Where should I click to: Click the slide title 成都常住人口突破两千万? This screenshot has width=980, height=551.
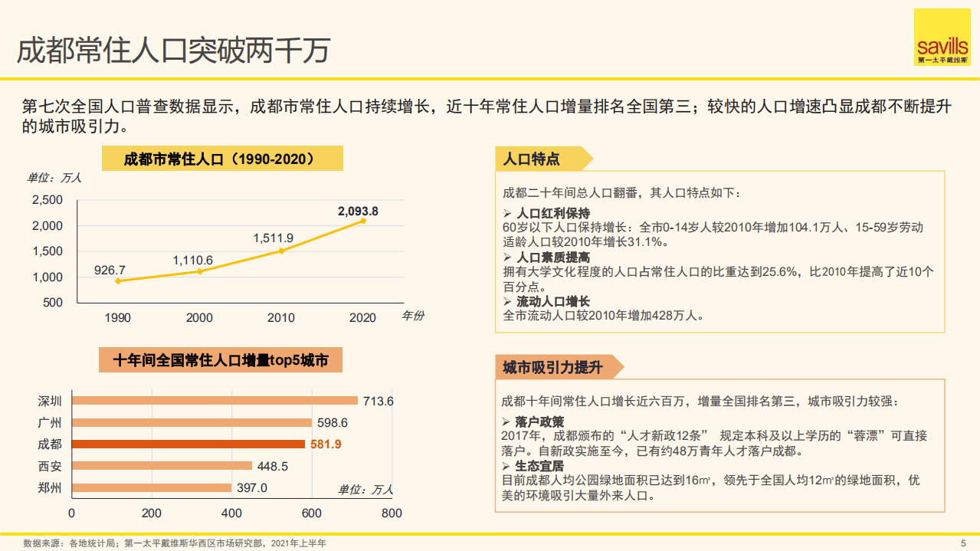[170, 48]
